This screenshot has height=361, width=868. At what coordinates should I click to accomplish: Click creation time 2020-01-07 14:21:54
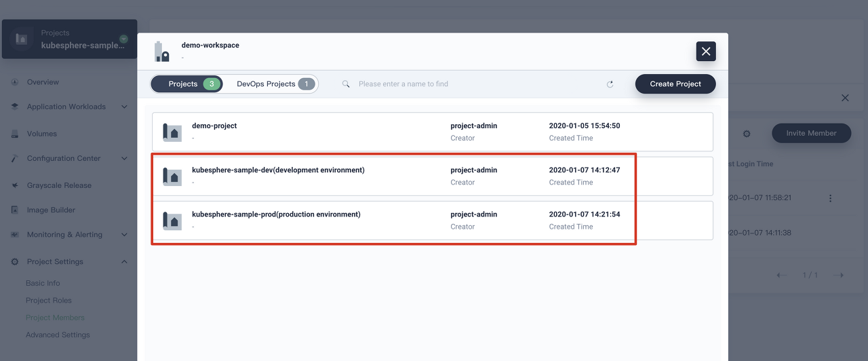click(585, 214)
